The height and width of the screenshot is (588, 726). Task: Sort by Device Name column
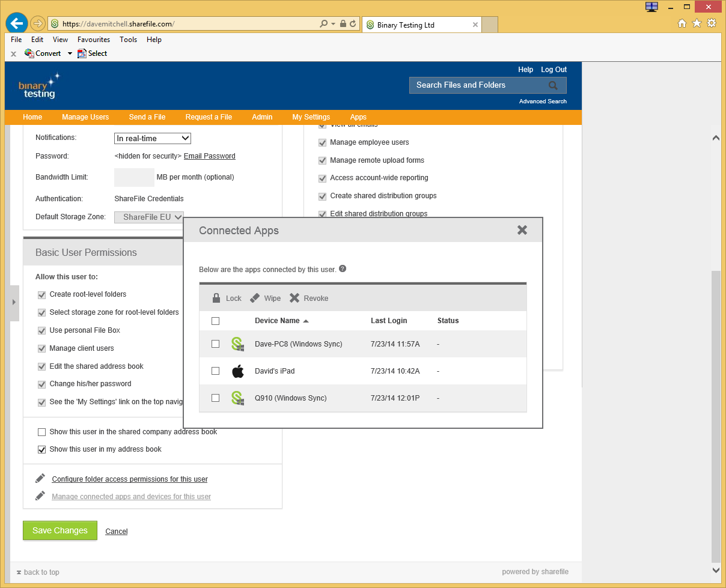[281, 321]
